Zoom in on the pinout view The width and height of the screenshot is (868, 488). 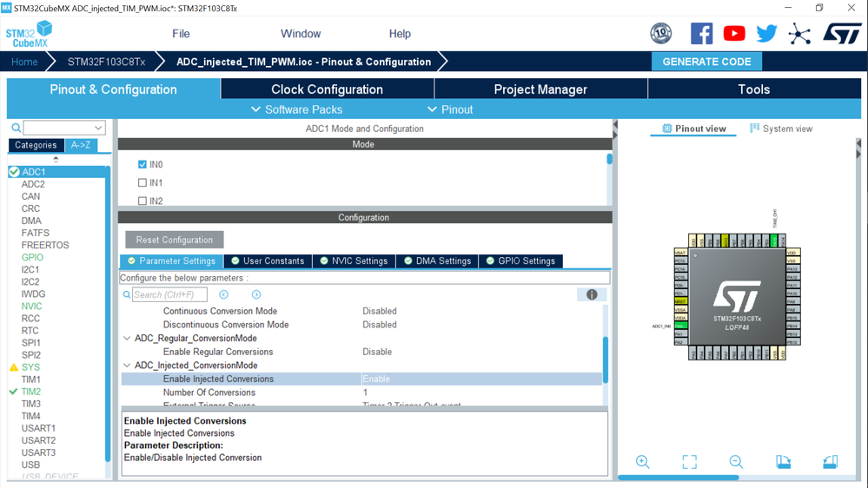pos(643,461)
